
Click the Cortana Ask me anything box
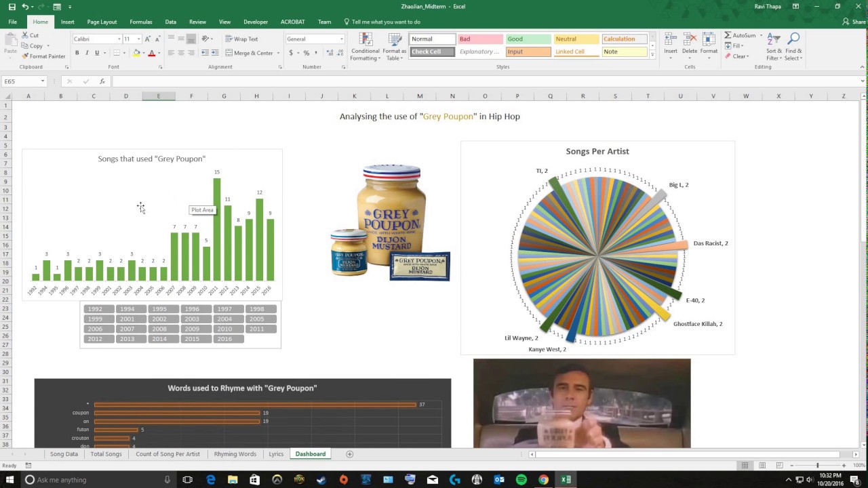pos(98,480)
